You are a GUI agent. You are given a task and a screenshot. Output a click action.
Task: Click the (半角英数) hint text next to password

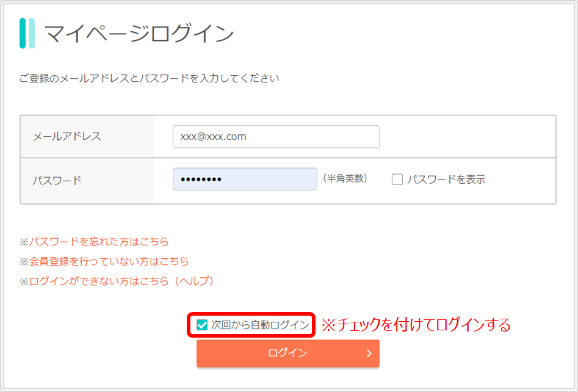tap(347, 178)
